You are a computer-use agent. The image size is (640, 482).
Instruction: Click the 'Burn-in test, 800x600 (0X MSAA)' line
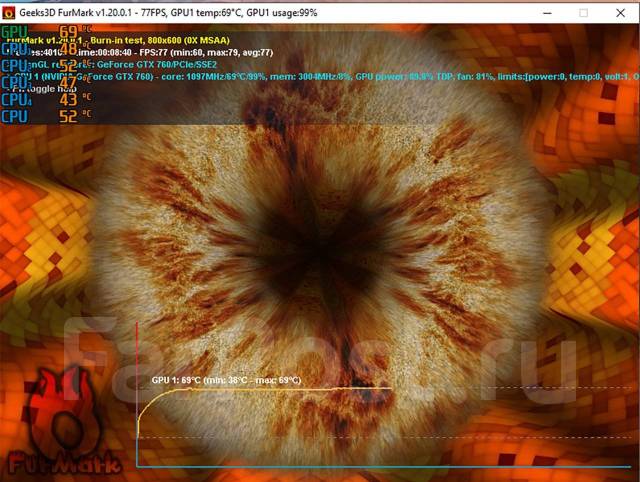[160, 40]
